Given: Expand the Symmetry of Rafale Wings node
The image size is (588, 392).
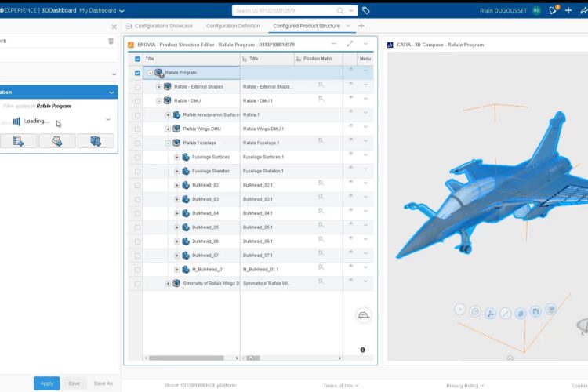Looking at the screenshot, I should pyautogui.click(x=168, y=284).
